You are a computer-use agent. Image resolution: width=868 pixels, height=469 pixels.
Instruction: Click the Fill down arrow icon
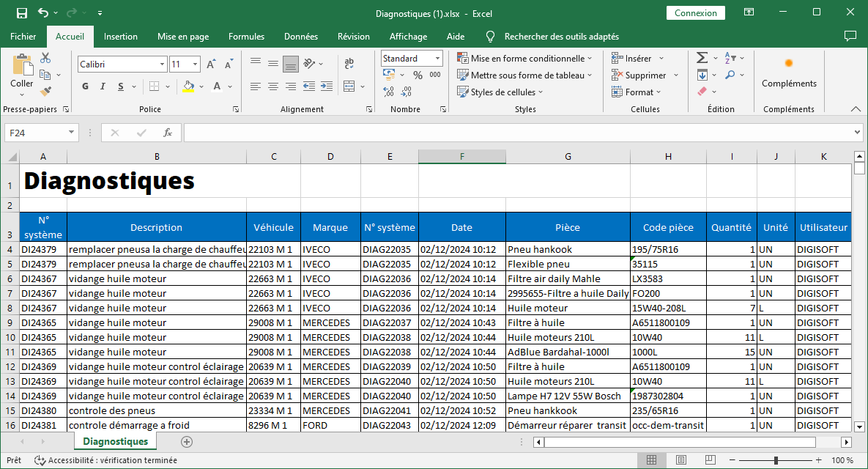point(702,75)
